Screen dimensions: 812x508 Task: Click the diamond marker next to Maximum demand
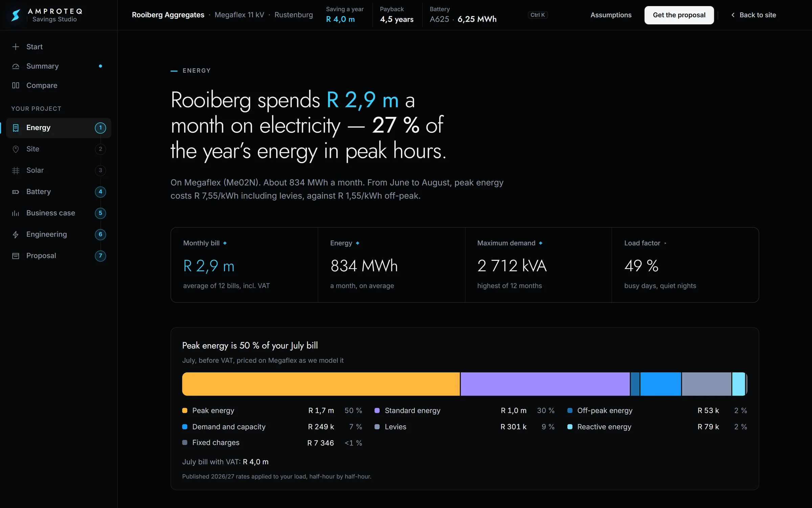[x=541, y=243]
